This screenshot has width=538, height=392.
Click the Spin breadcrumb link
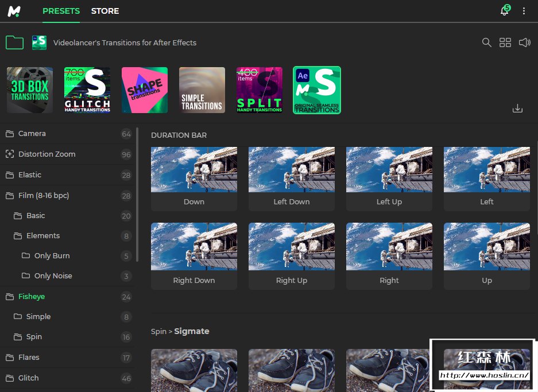click(x=158, y=332)
